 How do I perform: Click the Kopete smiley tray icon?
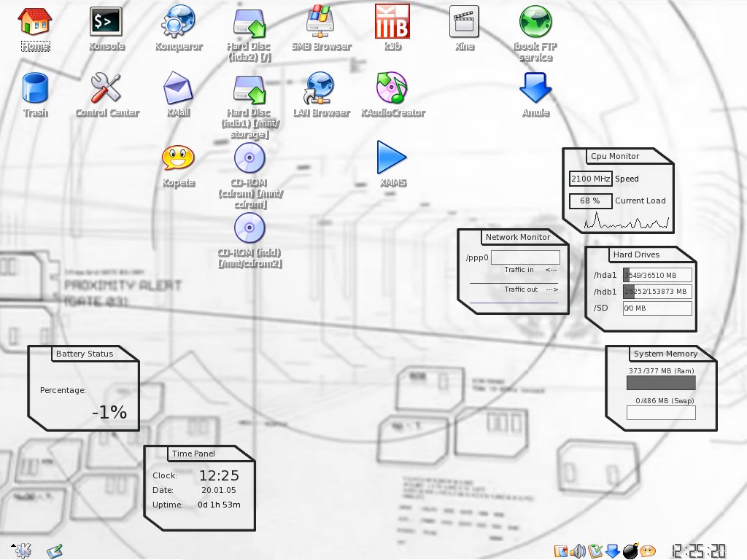(x=648, y=551)
